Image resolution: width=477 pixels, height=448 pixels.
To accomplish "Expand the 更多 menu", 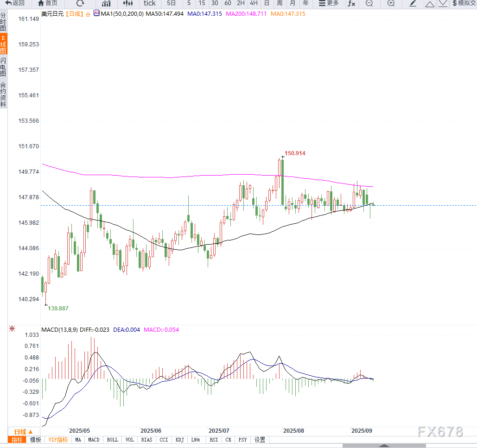I will [x=329, y=3].
